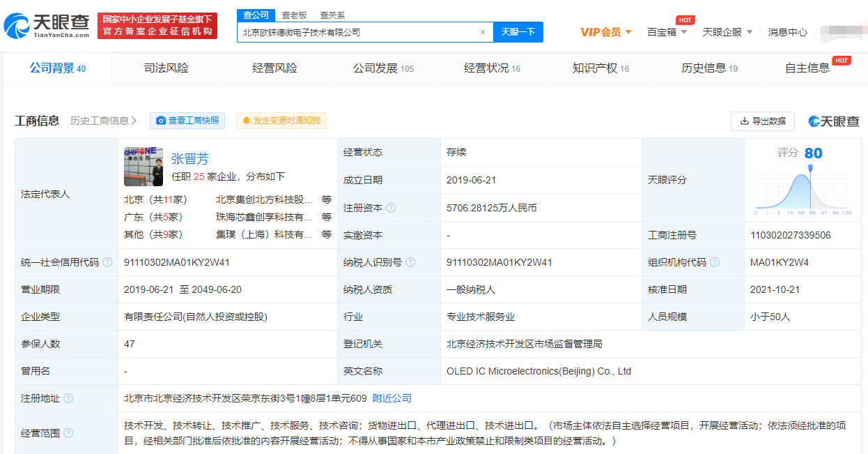Image resolution: width=868 pixels, height=454 pixels.
Task: Switch to the 司法风险 tab
Action: pos(166,68)
